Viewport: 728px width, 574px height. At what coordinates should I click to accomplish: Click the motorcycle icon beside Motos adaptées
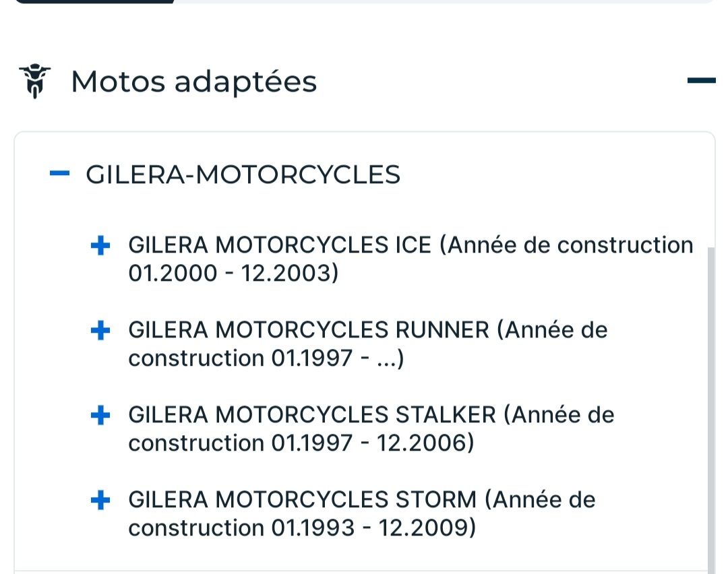pos(34,82)
